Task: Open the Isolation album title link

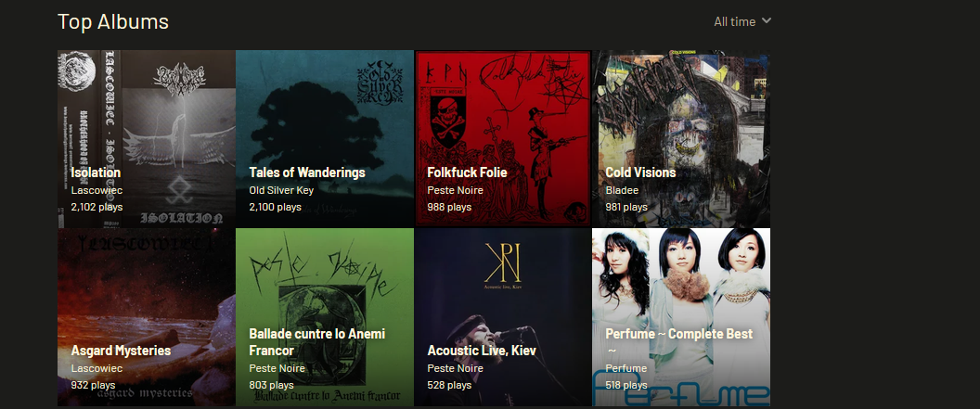Action: [96, 173]
